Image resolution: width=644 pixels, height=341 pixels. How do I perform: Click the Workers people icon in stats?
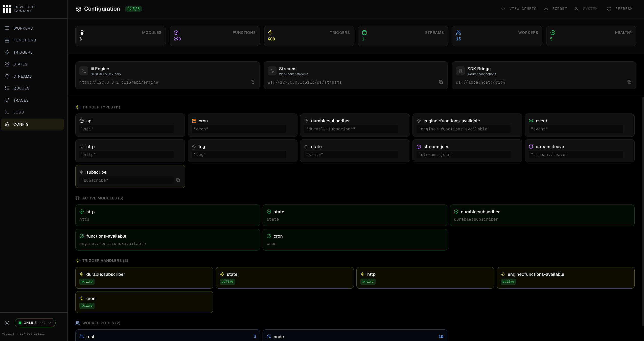(x=458, y=33)
